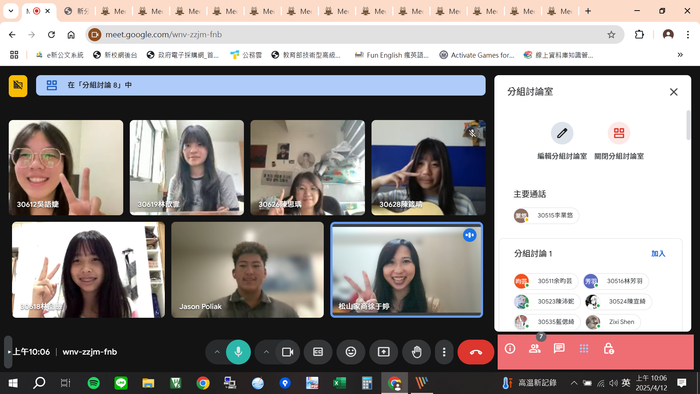The width and height of the screenshot is (700, 394).
Task: Open the chat messages icon
Action: point(559,348)
